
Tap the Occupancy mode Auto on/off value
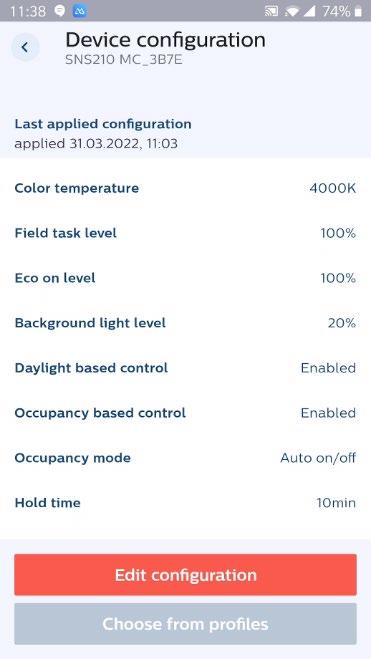(x=318, y=458)
